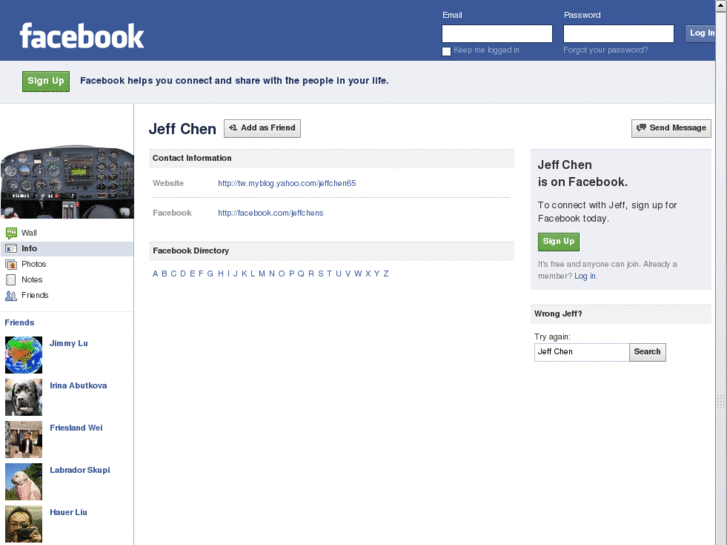This screenshot has height=545, width=727.
Task: Click the Photos icon in sidebar
Action: click(x=11, y=264)
